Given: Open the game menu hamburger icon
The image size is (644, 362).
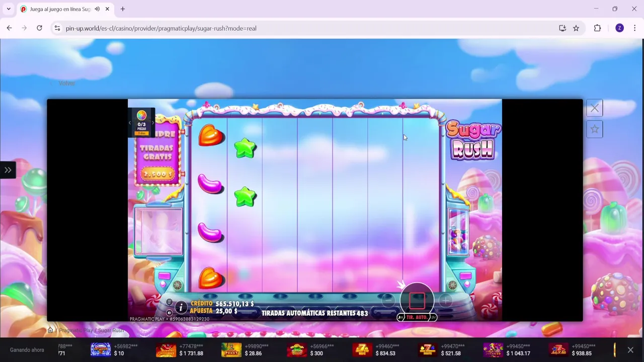Looking at the screenshot, I should pos(169,303).
